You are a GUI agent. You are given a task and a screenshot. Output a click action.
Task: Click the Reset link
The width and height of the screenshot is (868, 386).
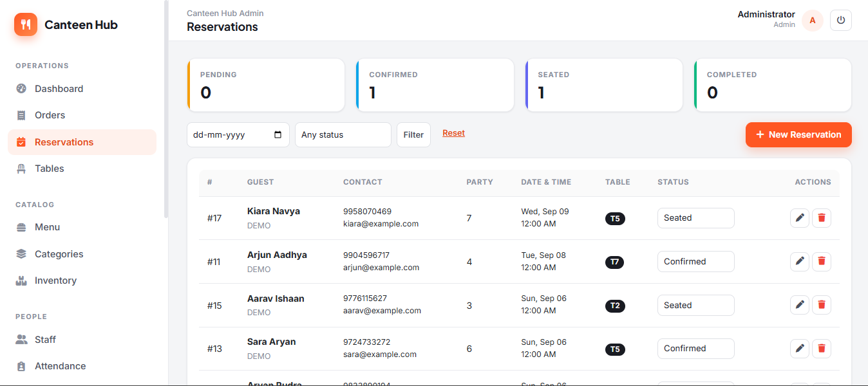[453, 133]
